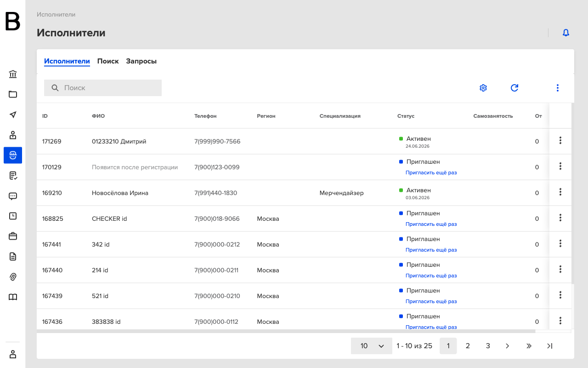588x368 pixels.
Task: Click the Статус column header
Action: coord(406,116)
